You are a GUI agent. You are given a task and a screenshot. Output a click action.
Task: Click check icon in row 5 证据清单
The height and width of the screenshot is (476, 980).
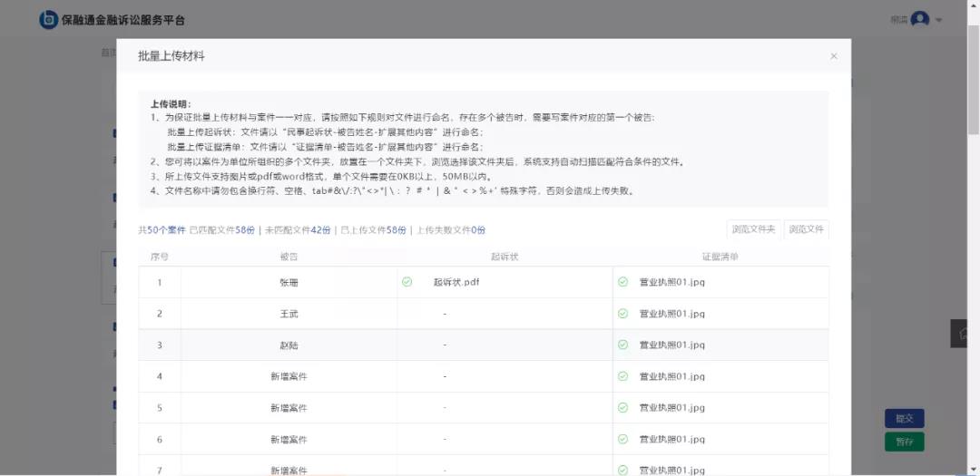point(622,407)
